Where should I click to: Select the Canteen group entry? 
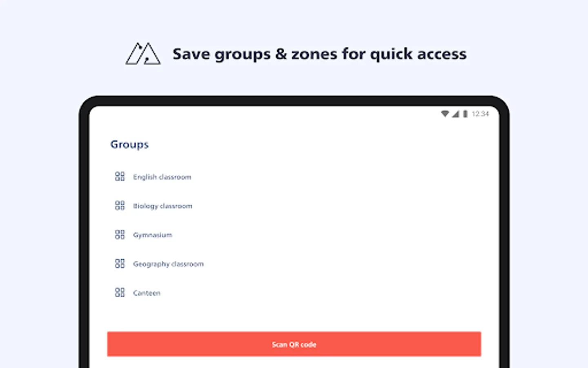(x=147, y=293)
